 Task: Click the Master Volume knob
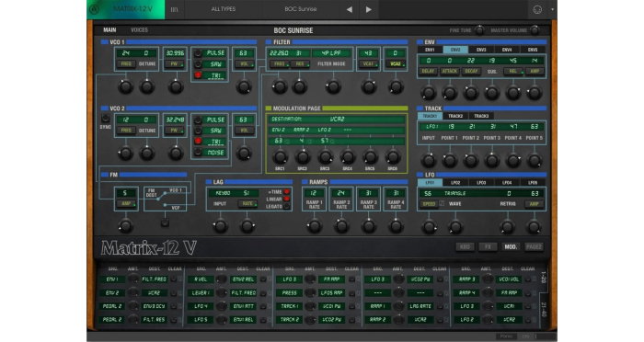(x=534, y=30)
